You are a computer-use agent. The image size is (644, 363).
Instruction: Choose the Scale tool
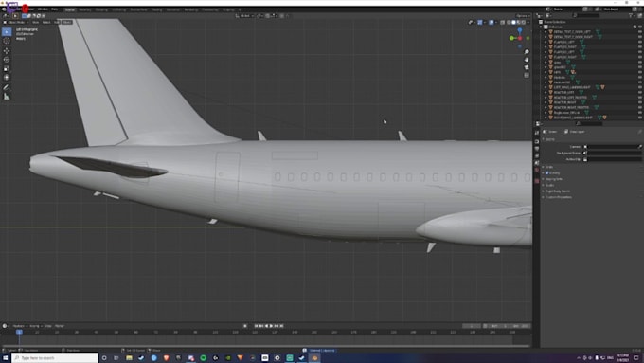(7, 68)
